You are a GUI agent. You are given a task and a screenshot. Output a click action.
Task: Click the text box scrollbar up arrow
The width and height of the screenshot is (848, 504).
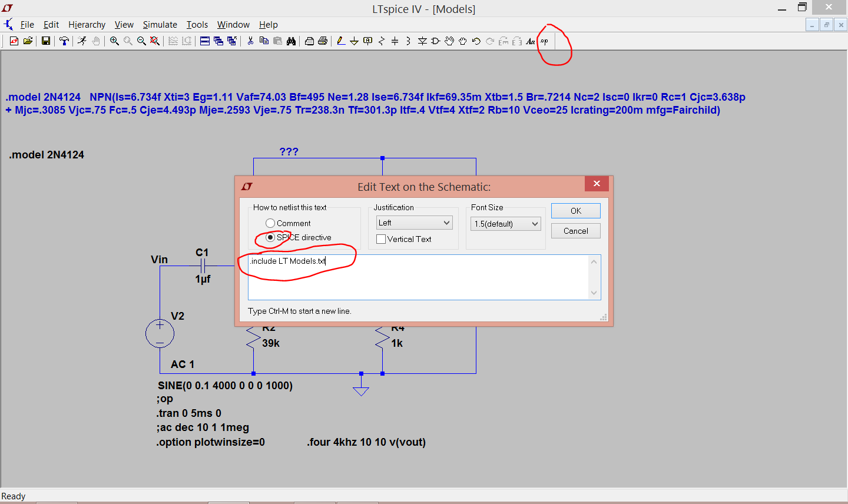594,262
